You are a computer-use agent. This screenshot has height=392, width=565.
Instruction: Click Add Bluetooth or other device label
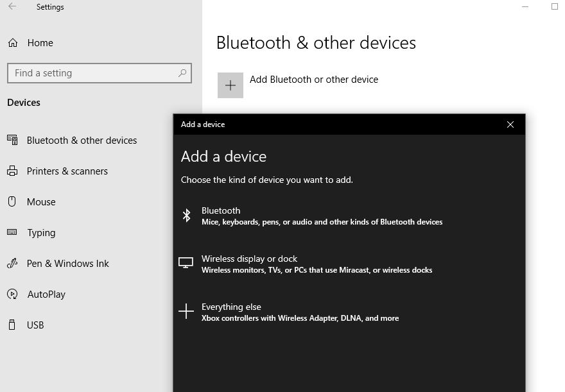[314, 80]
